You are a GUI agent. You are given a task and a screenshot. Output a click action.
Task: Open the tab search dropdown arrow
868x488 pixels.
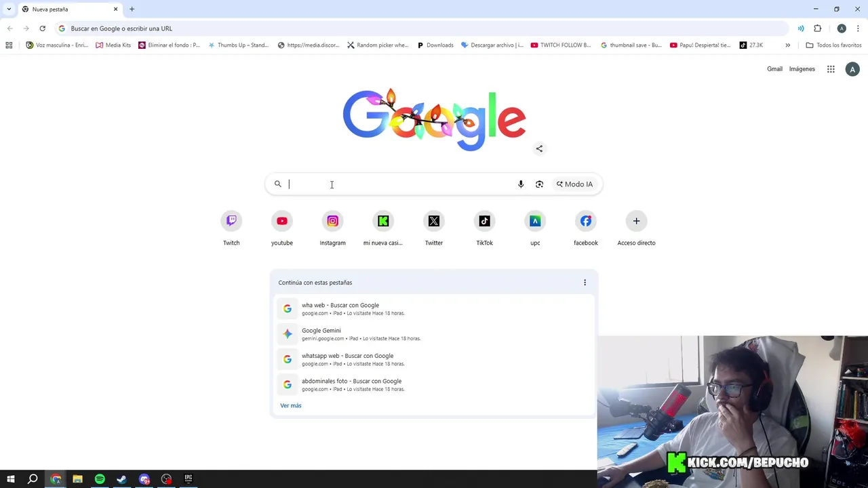[8, 9]
